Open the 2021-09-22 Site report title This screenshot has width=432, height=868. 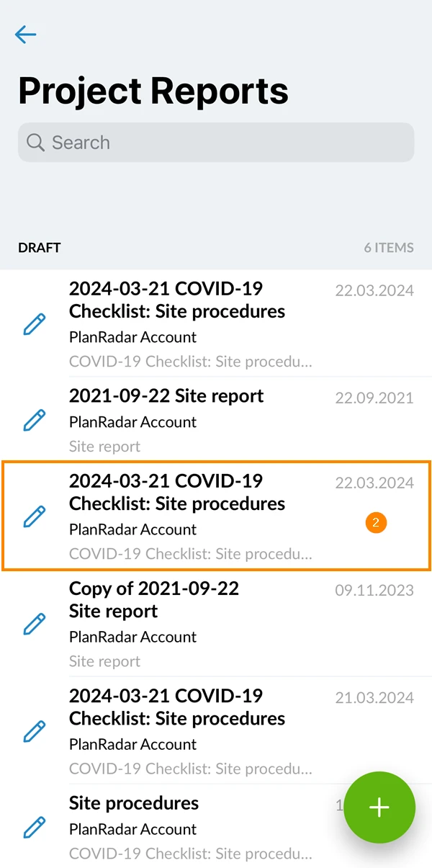point(166,395)
